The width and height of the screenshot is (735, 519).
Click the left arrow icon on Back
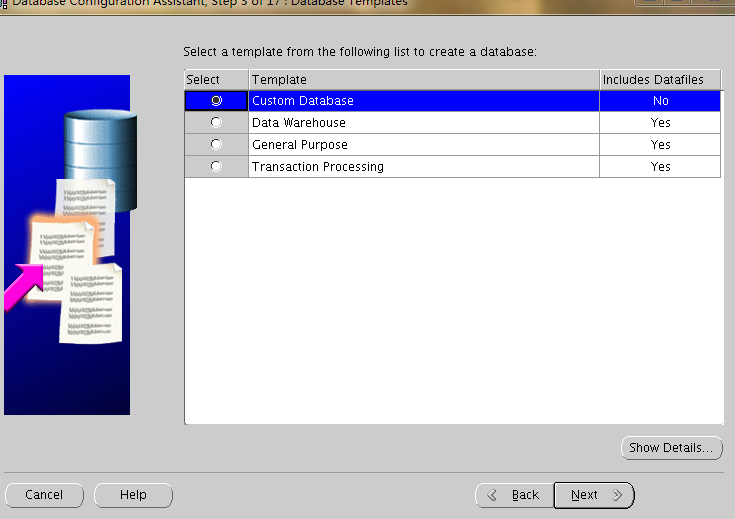[x=492, y=495]
